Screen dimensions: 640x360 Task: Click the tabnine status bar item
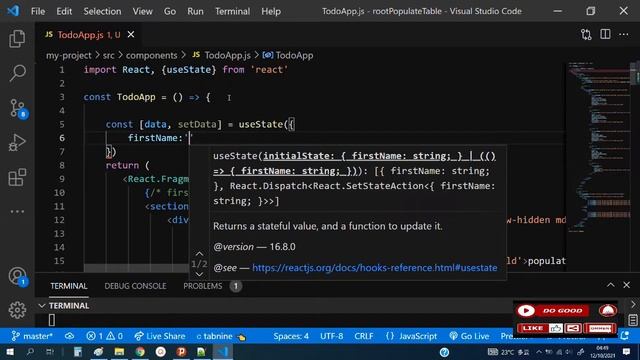(221, 336)
